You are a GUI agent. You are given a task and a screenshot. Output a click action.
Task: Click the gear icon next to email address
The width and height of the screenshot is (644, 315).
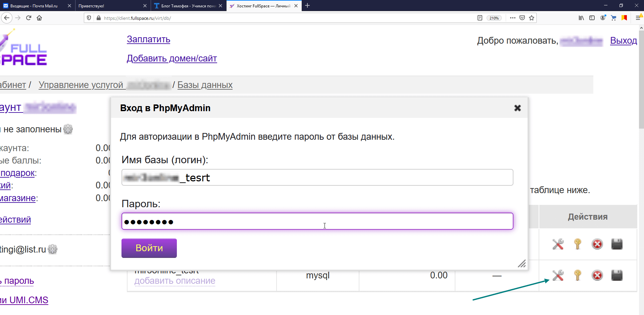pos(53,249)
